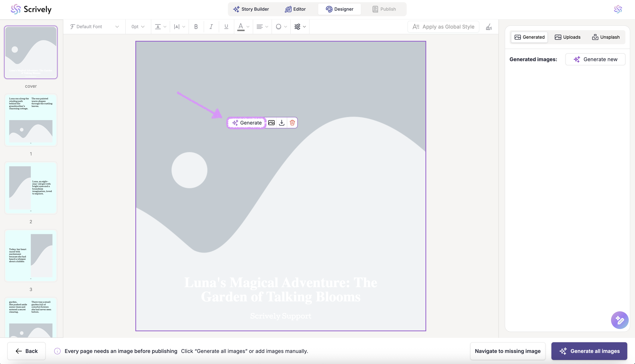Viewport: 635px width, 364px height.
Task: Switch to the Story Builder tab
Action: 251,9
